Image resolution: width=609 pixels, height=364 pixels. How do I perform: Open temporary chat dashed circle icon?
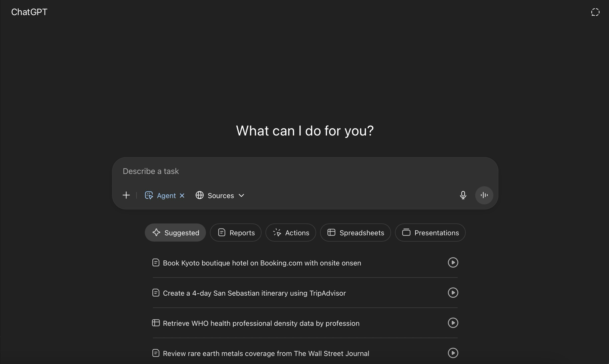coord(595,12)
